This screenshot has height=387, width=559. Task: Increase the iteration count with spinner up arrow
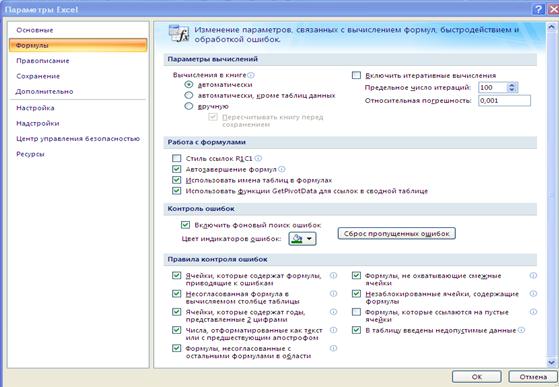512,85
